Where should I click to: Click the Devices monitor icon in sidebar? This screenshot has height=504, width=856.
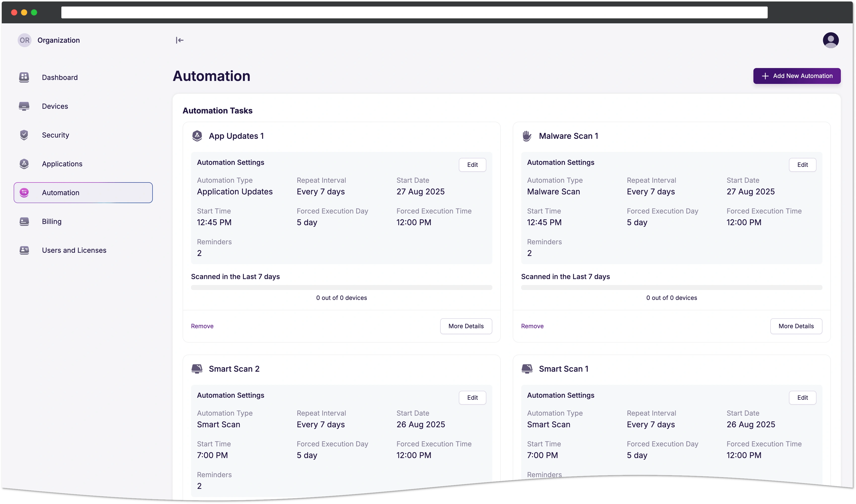click(x=24, y=106)
